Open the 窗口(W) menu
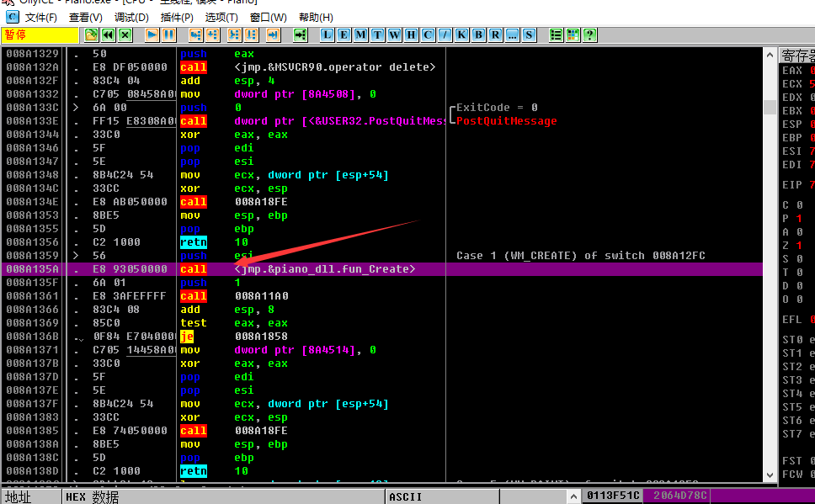The image size is (815, 504). click(269, 17)
